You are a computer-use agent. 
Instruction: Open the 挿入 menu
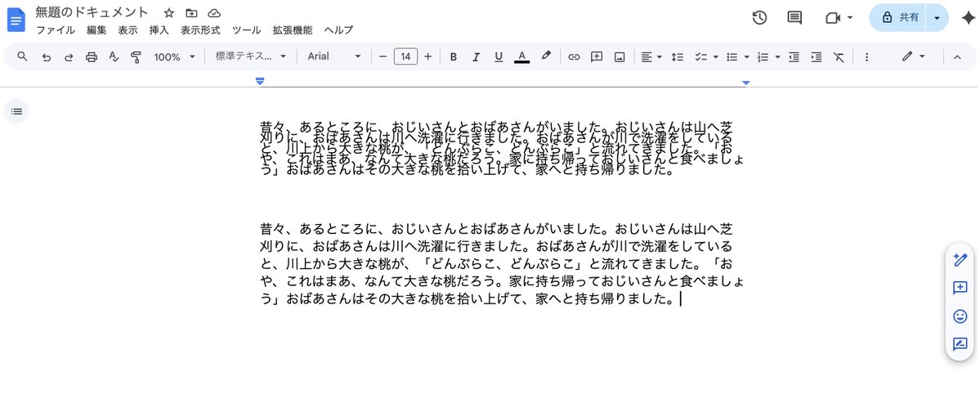159,30
